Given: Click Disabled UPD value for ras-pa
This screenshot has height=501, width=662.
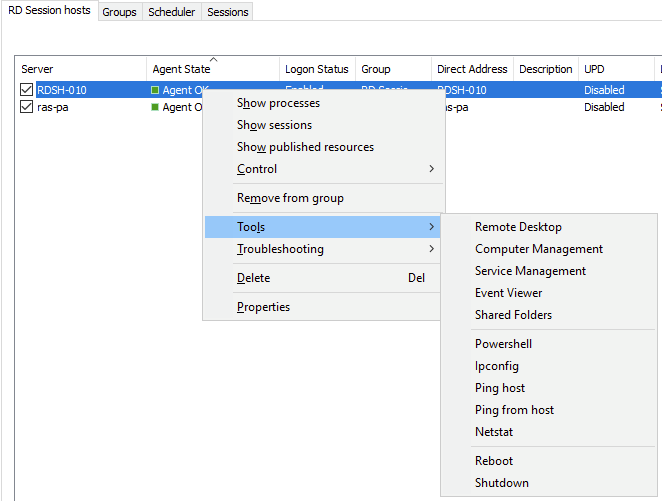Looking at the screenshot, I should coord(604,107).
